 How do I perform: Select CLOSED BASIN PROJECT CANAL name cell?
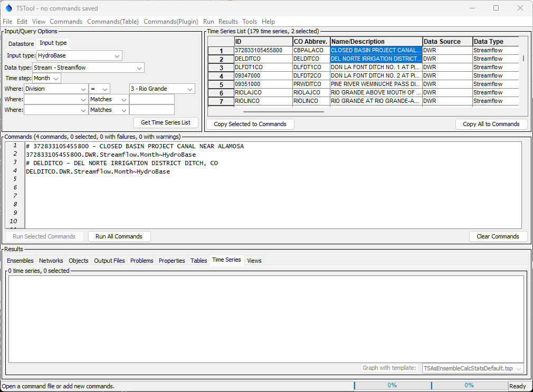pos(376,50)
